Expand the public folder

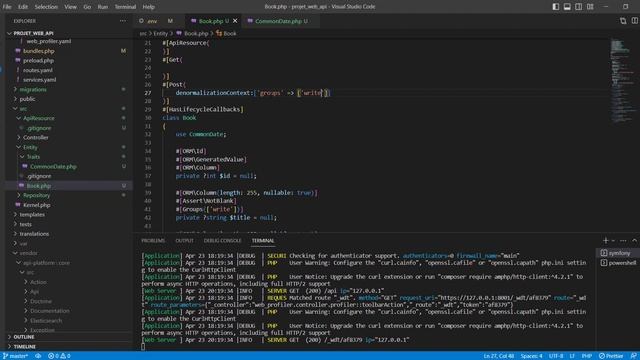(x=27, y=99)
